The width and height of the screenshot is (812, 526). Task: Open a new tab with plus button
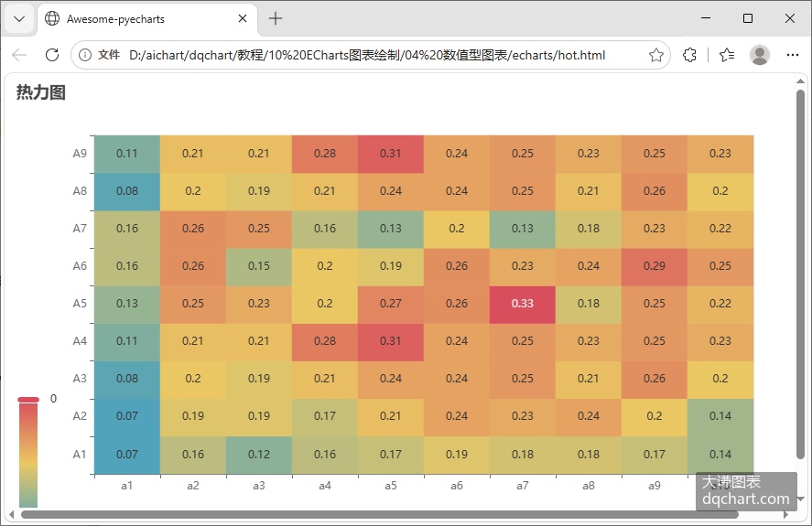pyautogui.click(x=276, y=18)
